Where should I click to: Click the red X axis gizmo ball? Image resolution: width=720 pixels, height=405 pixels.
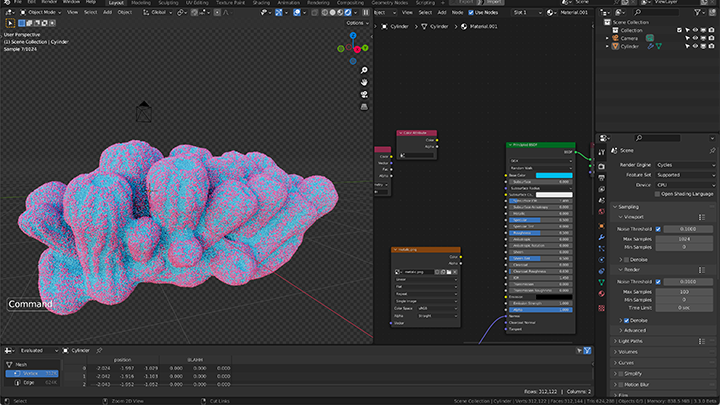point(357,50)
